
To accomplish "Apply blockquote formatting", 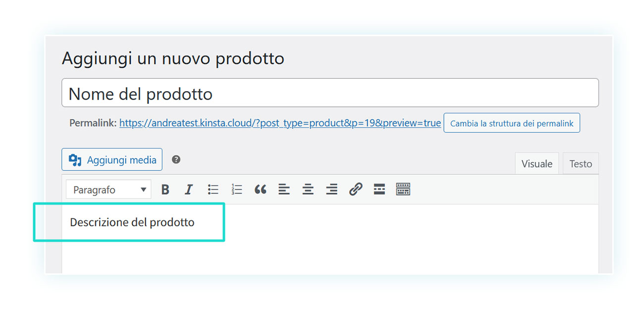I will (261, 190).
